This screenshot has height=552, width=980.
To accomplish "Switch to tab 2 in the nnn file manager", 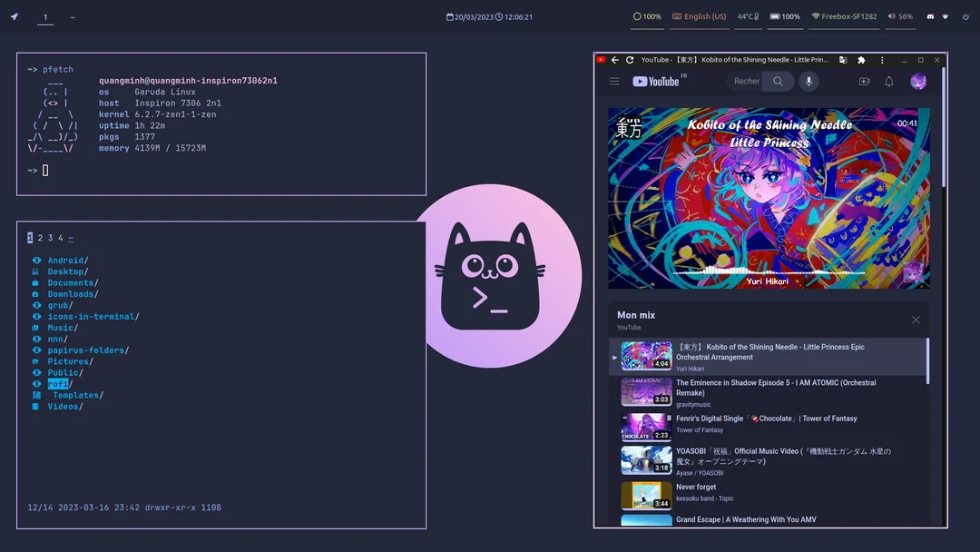I will [x=39, y=237].
